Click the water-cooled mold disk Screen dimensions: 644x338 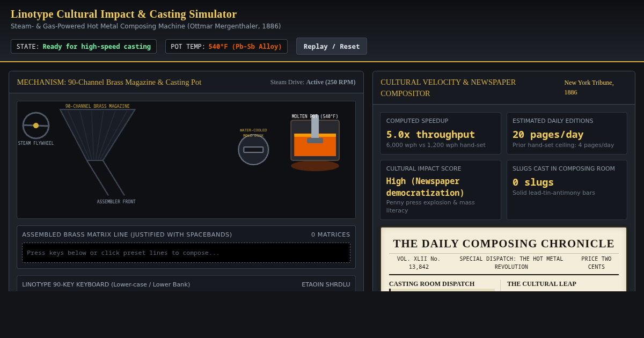[253, 150]
